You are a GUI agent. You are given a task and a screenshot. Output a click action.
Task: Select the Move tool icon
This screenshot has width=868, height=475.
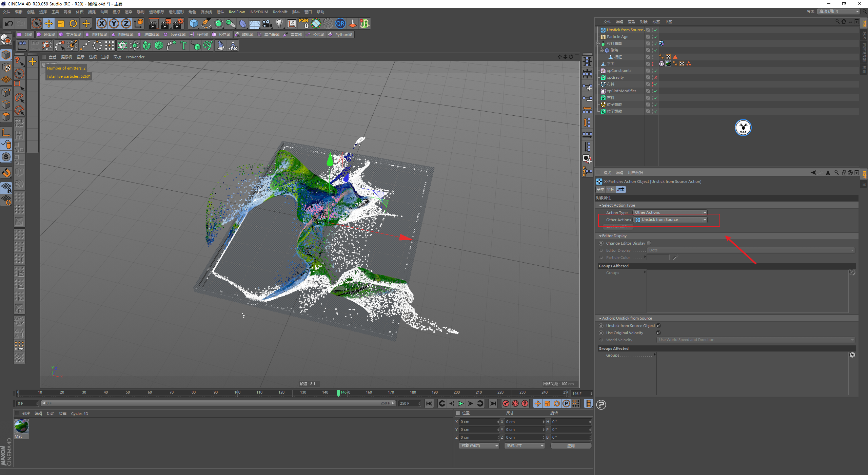coord(49,23)
